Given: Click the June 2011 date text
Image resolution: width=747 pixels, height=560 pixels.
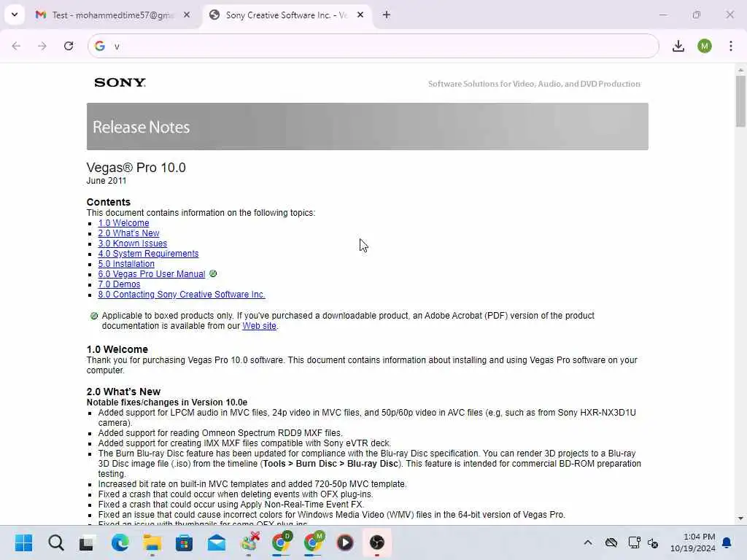Looking at the screenshot, I should (x=107, y=181).
